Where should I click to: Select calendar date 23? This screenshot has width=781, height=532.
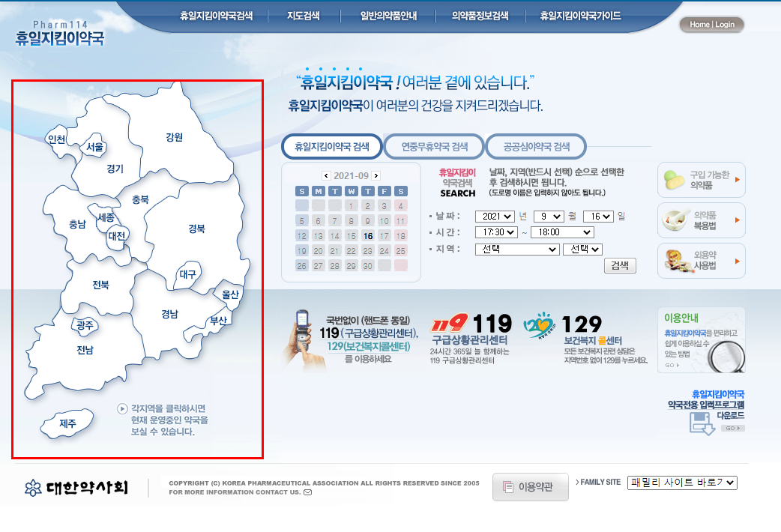367,250
